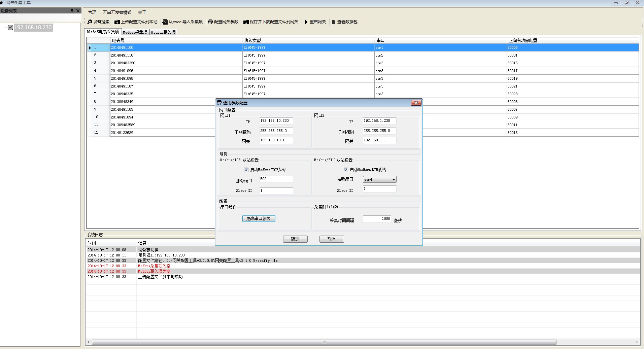
Task: Switch to Dlt645电表采集项 tab
Action: click(103, 32)
